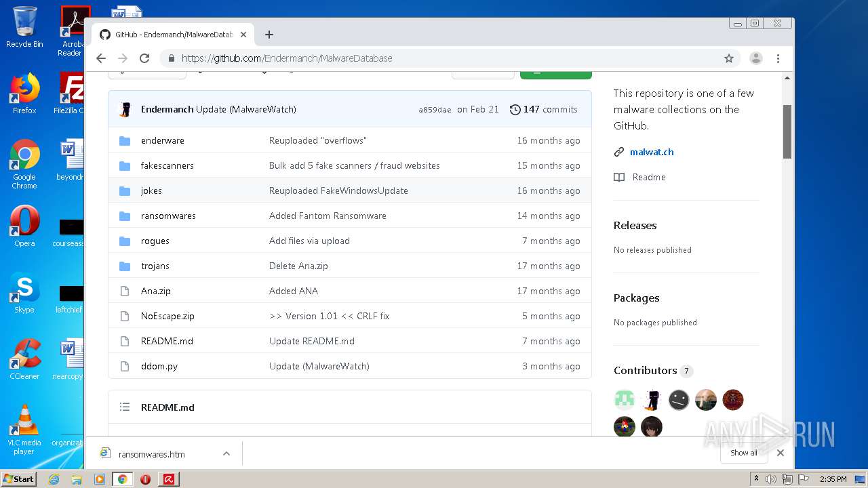The width and height of the screenshot is (868, 488).
Task: Expand ransomwares.htm download options chevron
Action: coord(226,454)
